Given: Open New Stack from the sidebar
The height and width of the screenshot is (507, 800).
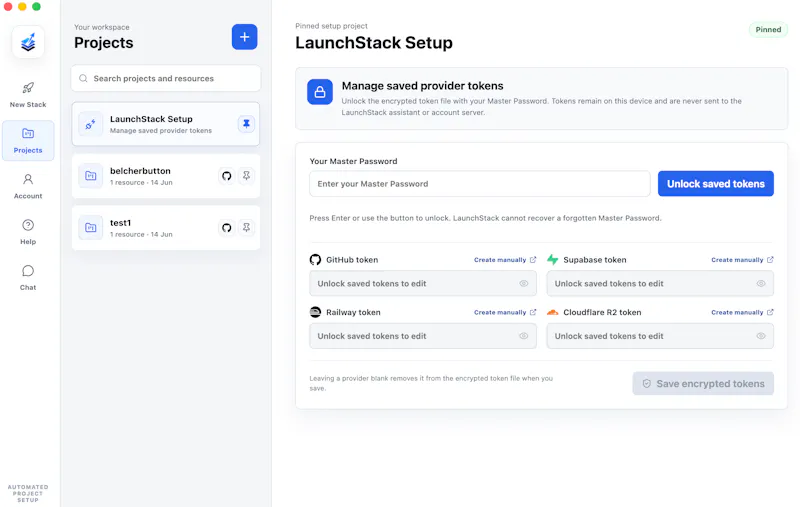Looking at the screenshot, I should 28,95.
